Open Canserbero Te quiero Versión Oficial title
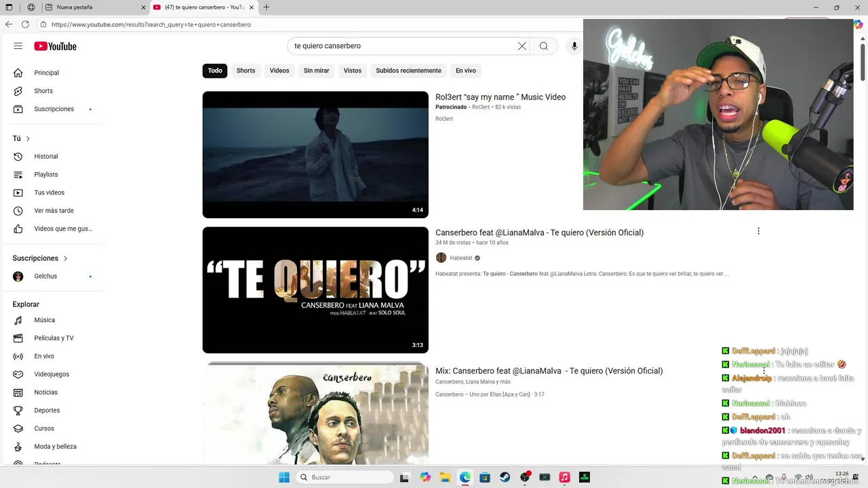The width and height of the screenshot is (868, 488). point(539,232)
